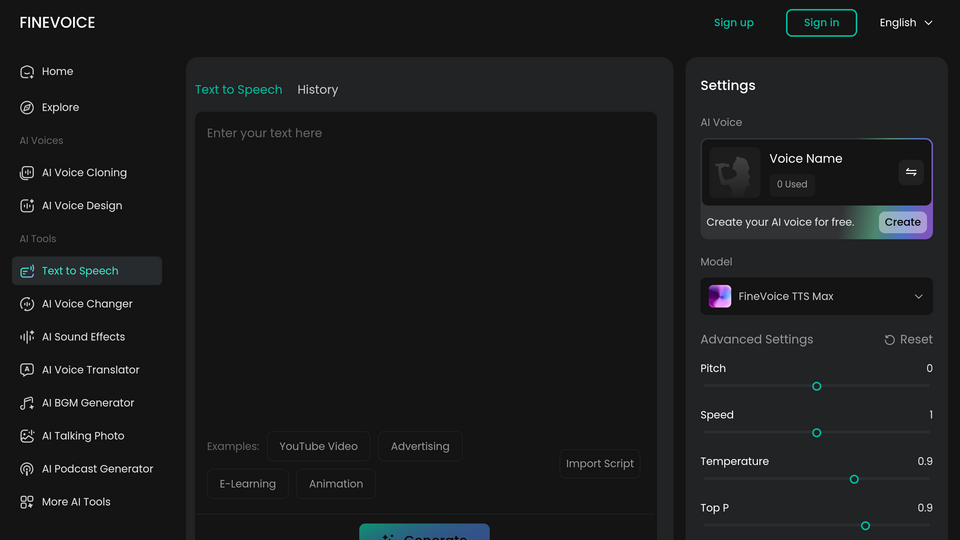Click the AI Voice Changer icon
This screenshot has width=960, height=540.
(x=27, y=304)
